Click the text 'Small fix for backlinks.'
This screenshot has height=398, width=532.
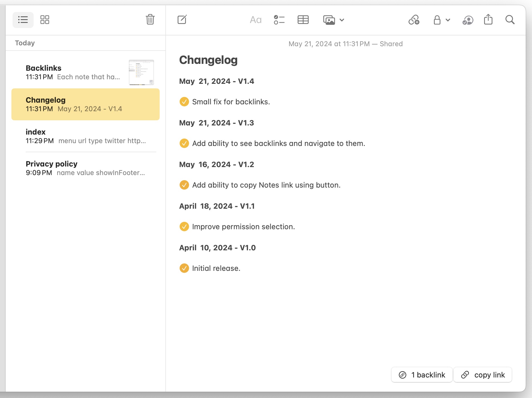231,102
